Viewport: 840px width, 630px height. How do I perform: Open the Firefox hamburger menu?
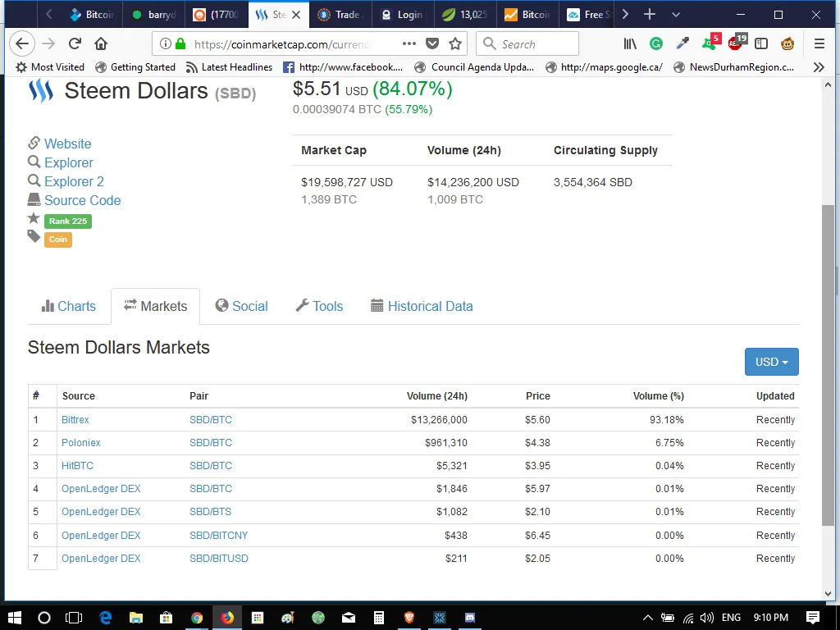point(819,43)
